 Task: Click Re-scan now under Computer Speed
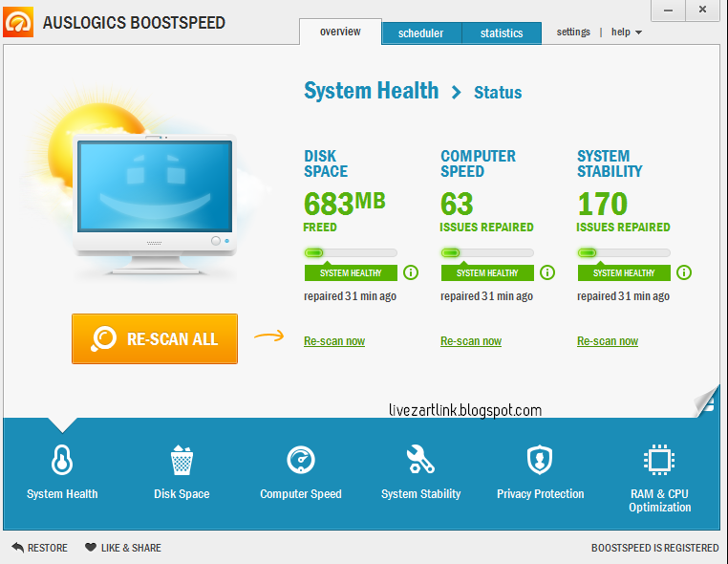(x=471, y=341)
